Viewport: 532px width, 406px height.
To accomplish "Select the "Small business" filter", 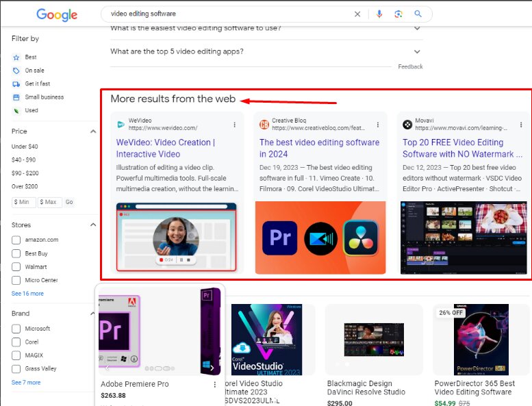I will 44,97.
